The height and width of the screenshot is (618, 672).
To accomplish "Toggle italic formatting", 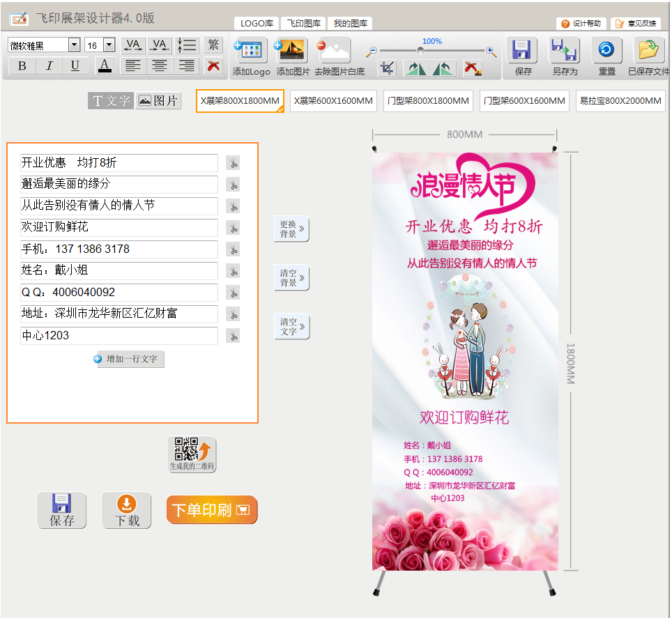I will point(49,66).
